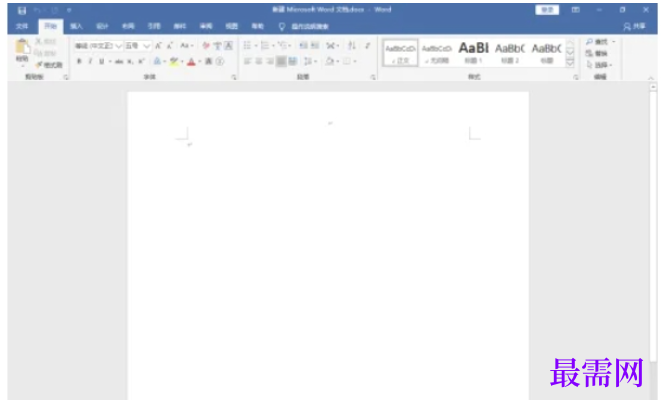Switch to the References ribbon tab

coord(154,26)
